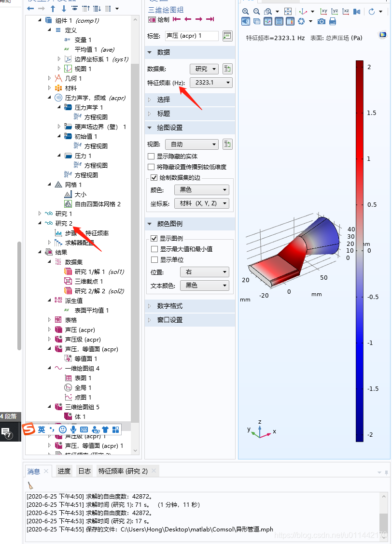Enable 显示单位 checkbox
Viewport: 392px width, 544px height.
click(x=154, y=259)
